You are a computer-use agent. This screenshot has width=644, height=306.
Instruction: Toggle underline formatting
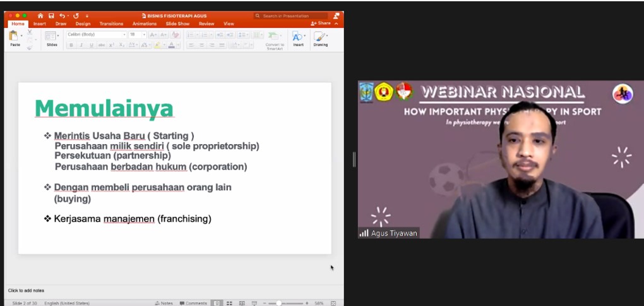[91, 46]
